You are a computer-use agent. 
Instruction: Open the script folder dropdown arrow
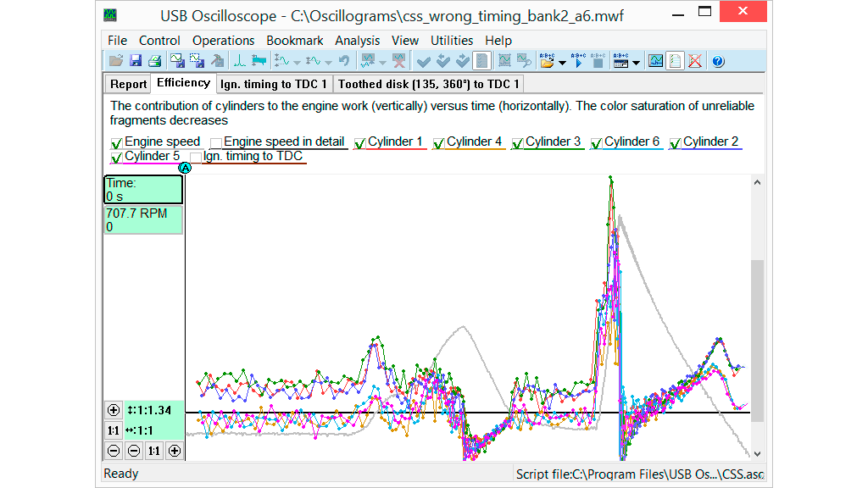pyautogui.click(x=562, y=62)
